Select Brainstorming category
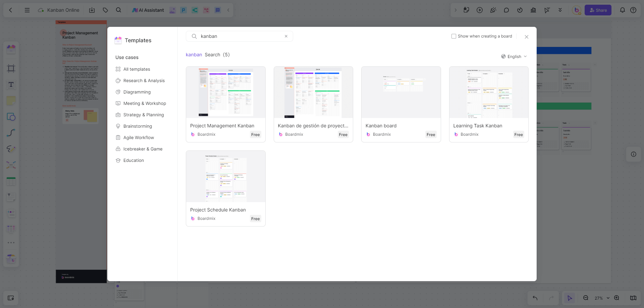The height and width of the screenshot is (308, 644). click(134, 126)
